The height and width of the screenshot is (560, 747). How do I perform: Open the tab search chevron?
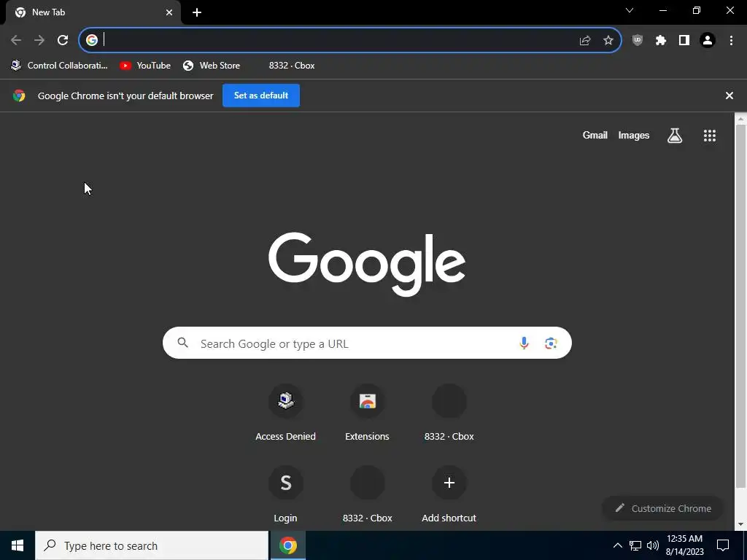point(630,10)
